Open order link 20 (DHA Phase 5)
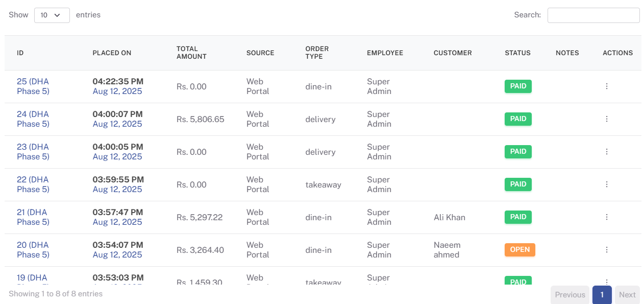 pos(33,250)
